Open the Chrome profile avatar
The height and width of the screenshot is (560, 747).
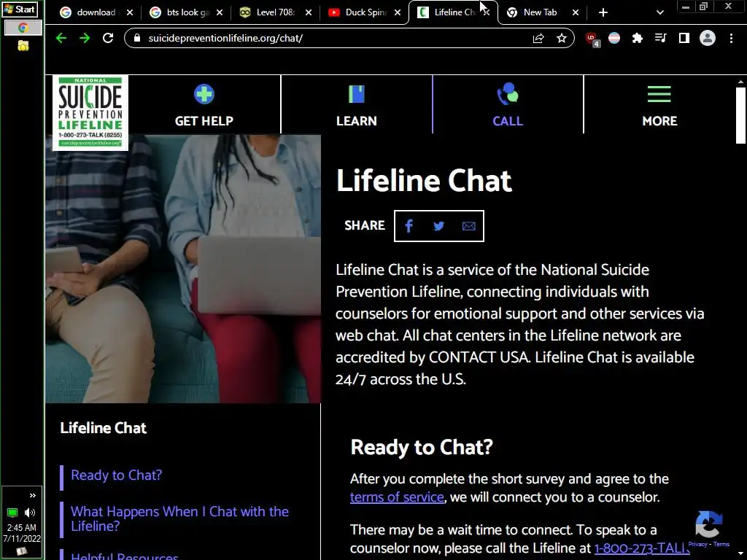coord(708,38)
